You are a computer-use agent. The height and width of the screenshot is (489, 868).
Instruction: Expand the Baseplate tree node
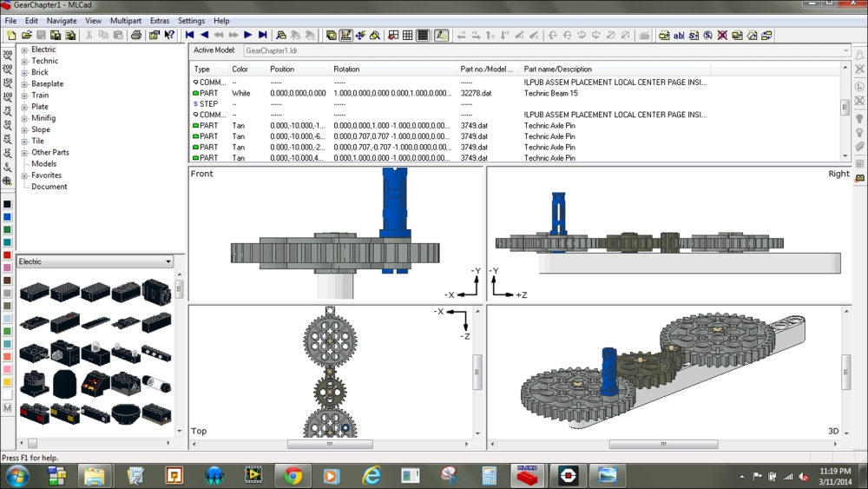coord(24,84)
